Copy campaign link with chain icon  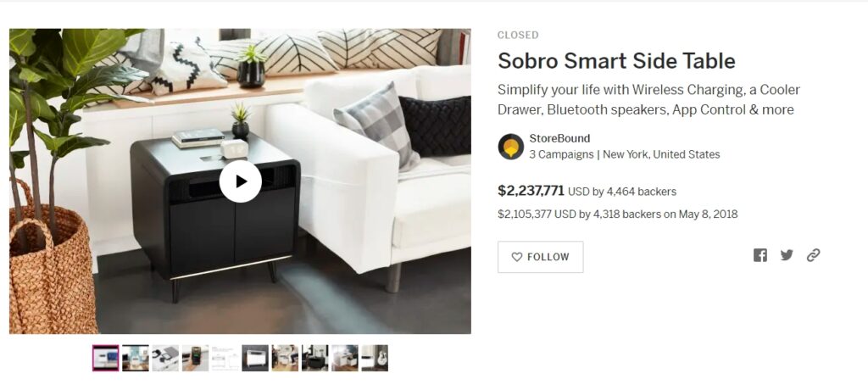pos(813,255)
